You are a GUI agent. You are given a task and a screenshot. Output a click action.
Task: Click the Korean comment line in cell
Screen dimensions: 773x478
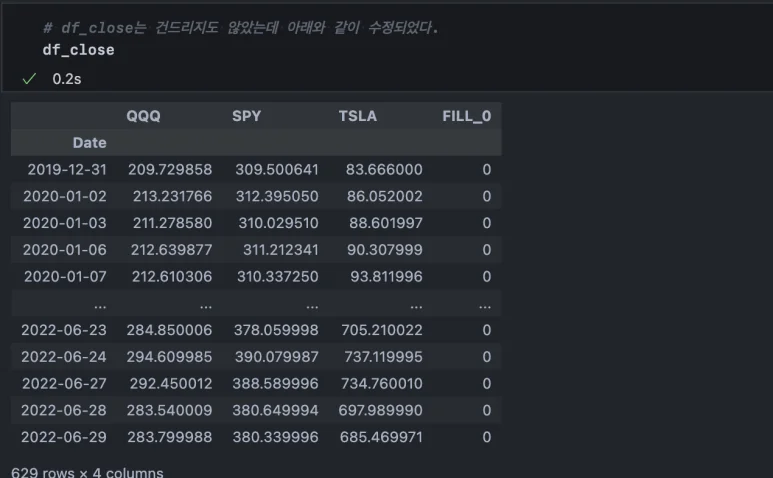click(240, 27)
